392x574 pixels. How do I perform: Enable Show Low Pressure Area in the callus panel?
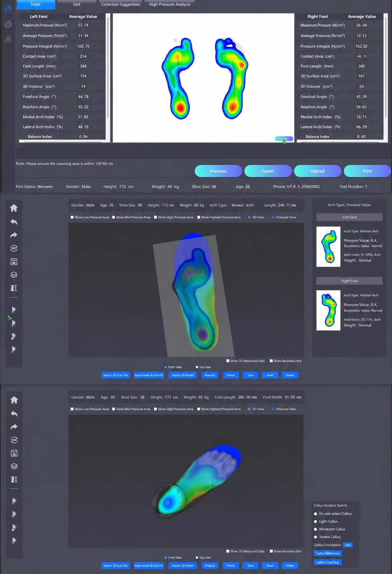72,409
